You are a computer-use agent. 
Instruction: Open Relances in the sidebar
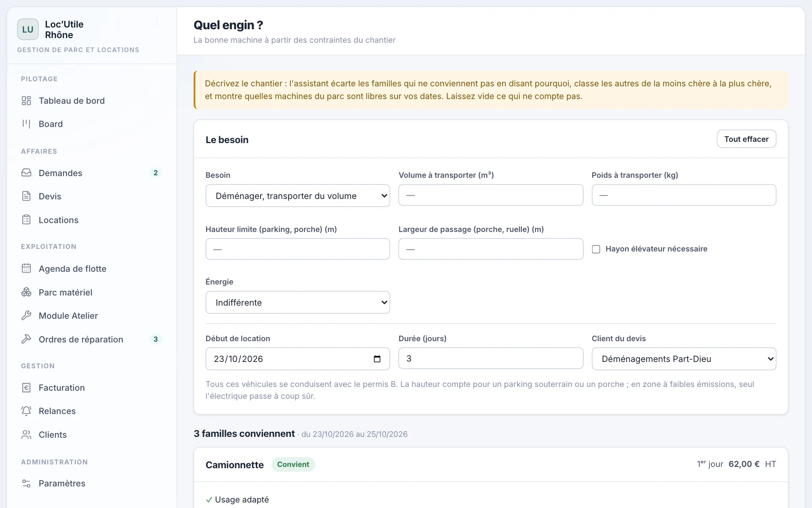pos(92,411)
